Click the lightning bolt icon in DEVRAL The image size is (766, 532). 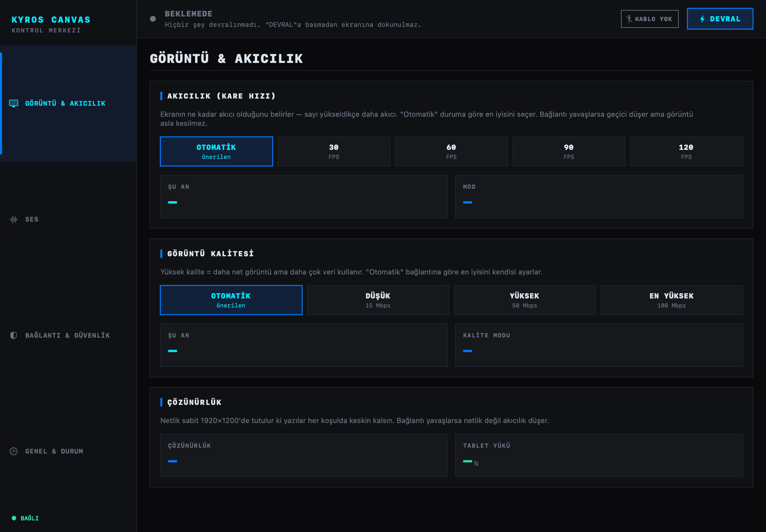[x=702, y=19]
